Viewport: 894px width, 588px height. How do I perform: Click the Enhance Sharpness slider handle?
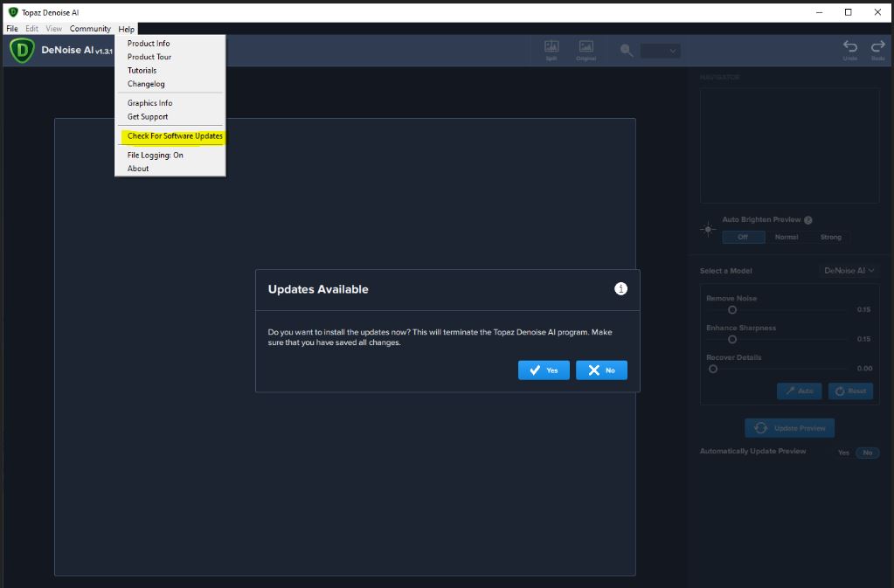[x=732, y=340]
